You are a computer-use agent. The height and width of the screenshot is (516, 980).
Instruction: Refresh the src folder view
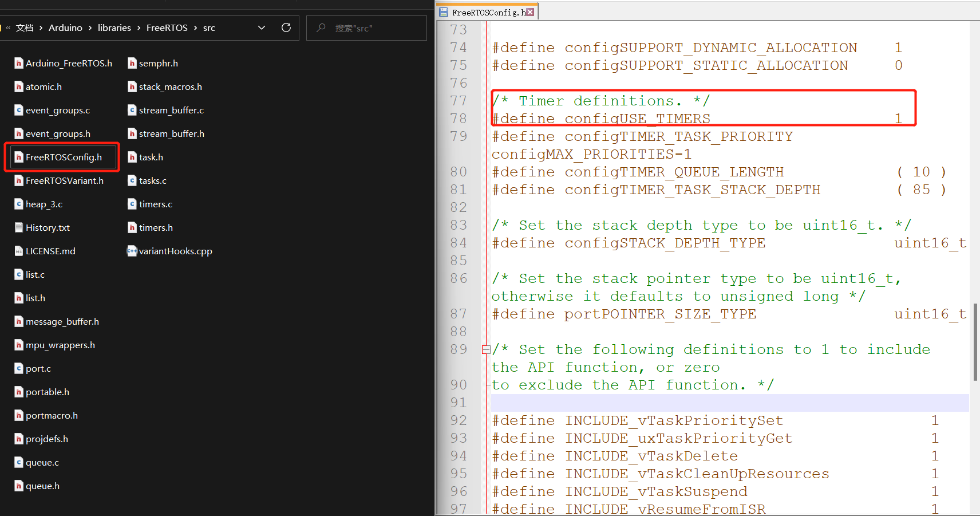[286, 27]
